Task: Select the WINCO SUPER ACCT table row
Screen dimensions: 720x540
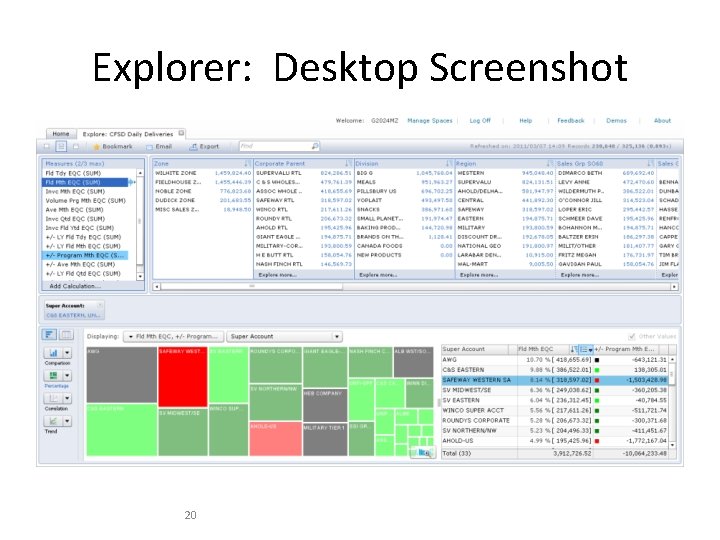Action: click(555, 411)
